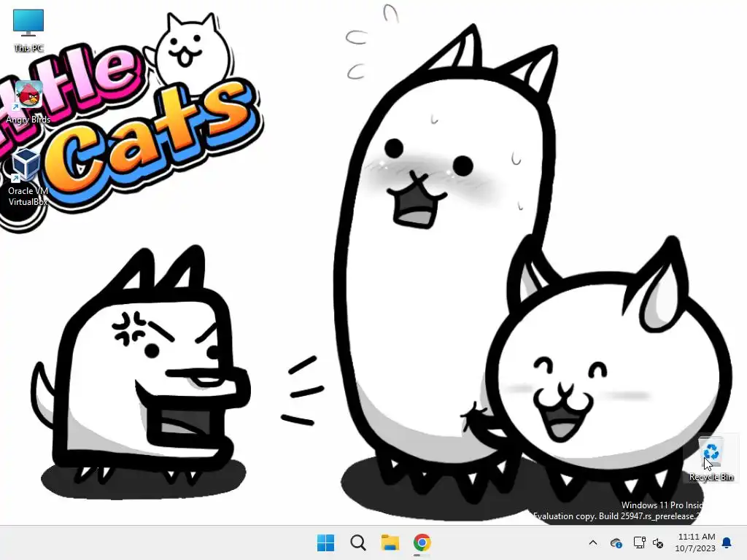Open the Windows Start menu
The image size is (747, 560).
326,542
